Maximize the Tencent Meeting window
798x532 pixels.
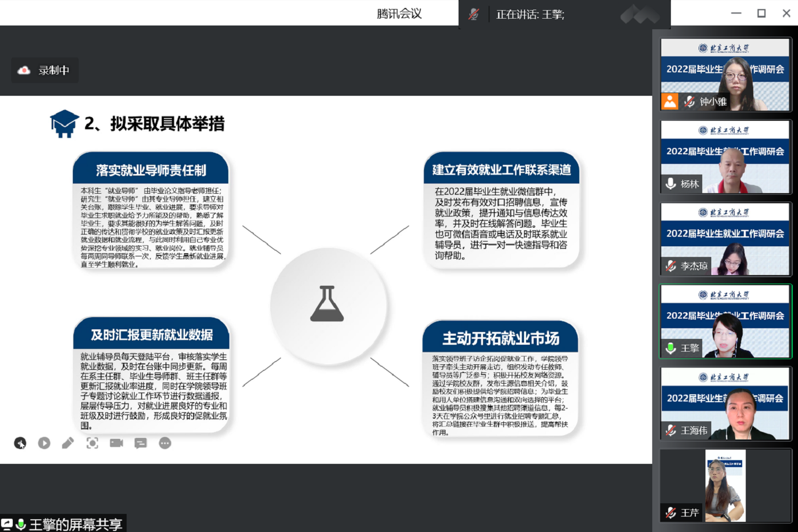pos(761,13)
